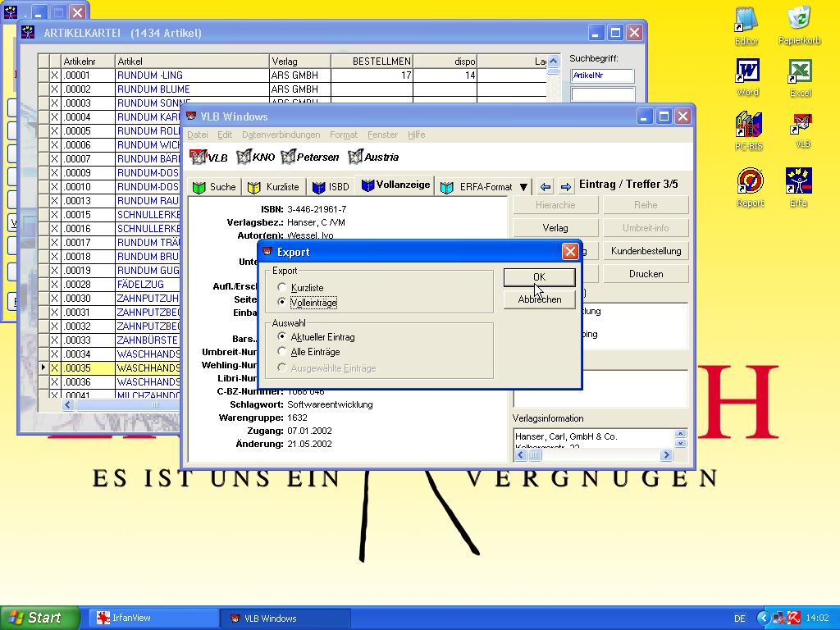
Task: Toggle the X mark for article .00019
Action: [x=55, y=271]
